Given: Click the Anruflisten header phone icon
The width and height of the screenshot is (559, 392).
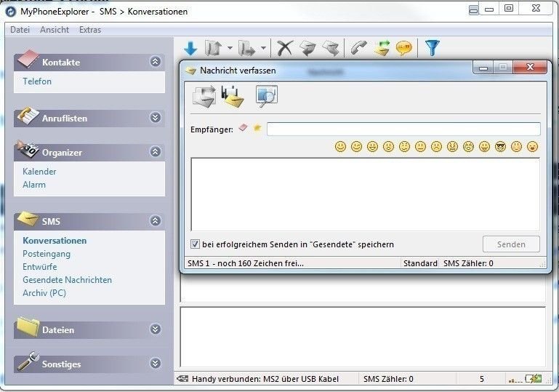Looking at the screenshot, I should pos(28,116).
